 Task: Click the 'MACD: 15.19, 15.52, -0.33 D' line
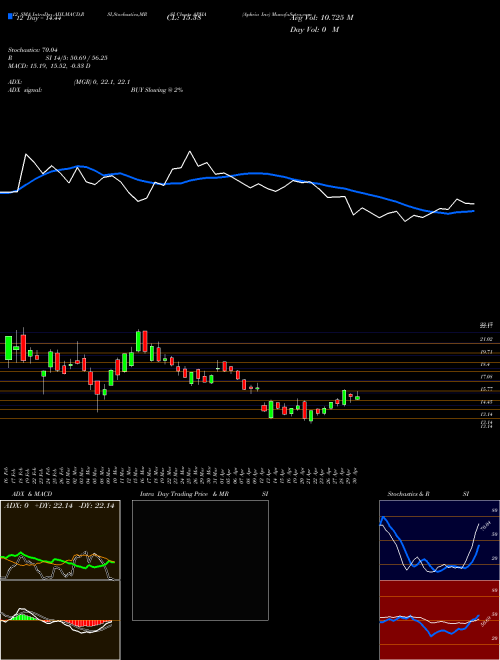[x=50, y=66]
